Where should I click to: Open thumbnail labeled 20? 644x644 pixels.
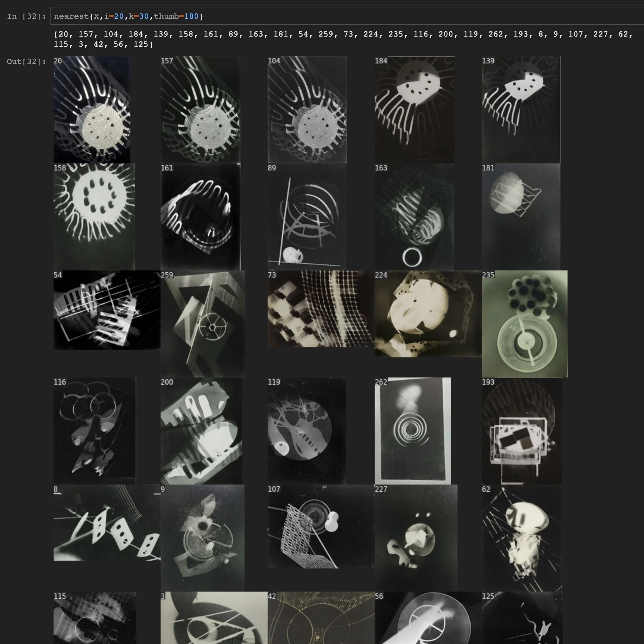[92, 109]
